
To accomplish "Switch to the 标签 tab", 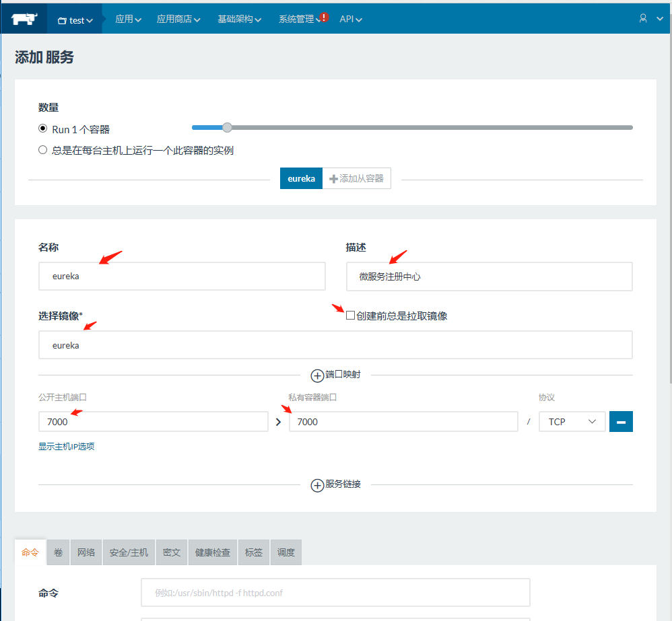I will click(x=254, y=552).
